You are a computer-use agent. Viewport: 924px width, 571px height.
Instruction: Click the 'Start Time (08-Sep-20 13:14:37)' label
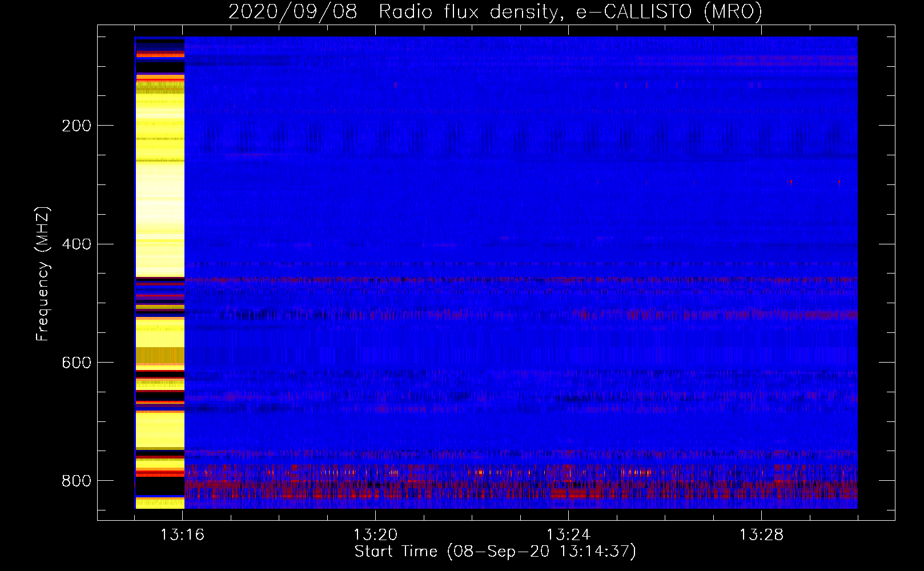tap(495, 552)
